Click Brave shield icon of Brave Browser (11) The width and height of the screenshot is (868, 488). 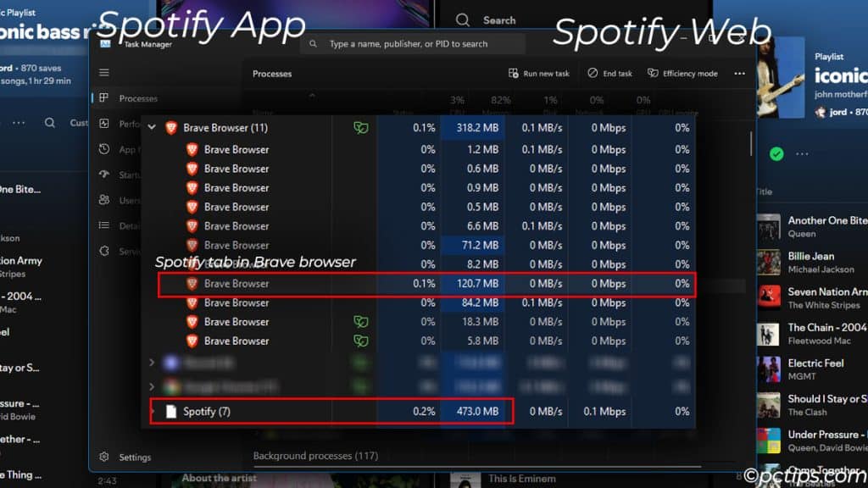point(171,128)
